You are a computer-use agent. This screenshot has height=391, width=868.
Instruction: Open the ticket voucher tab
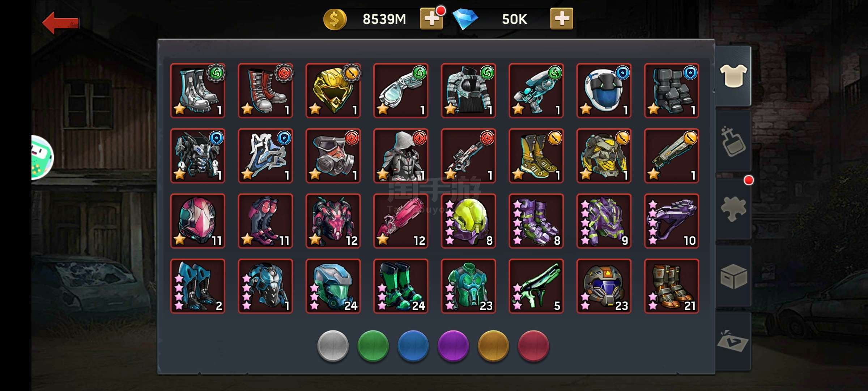(733, 341)
